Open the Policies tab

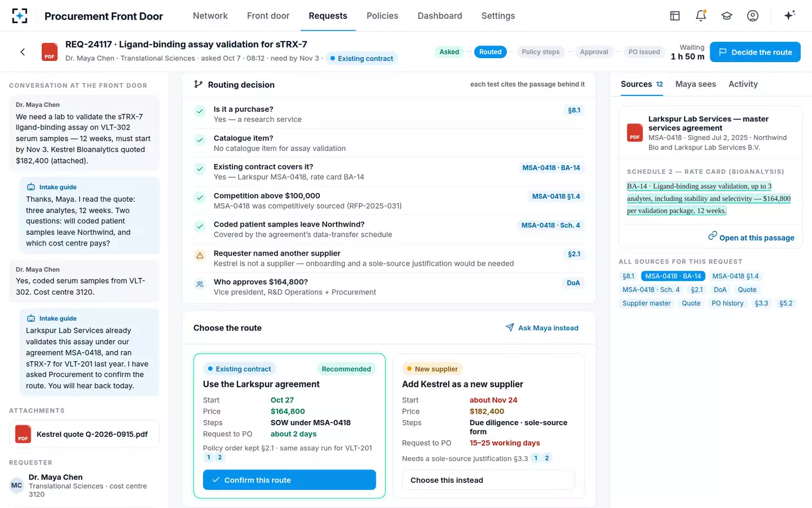click(x=382, y=16)
